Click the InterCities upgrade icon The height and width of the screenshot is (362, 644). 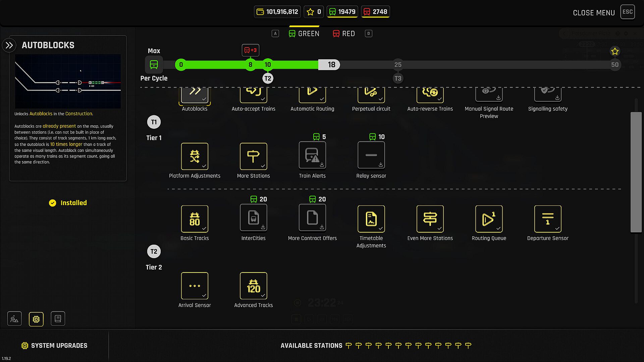pyautogui.click(x=253, y=218)
